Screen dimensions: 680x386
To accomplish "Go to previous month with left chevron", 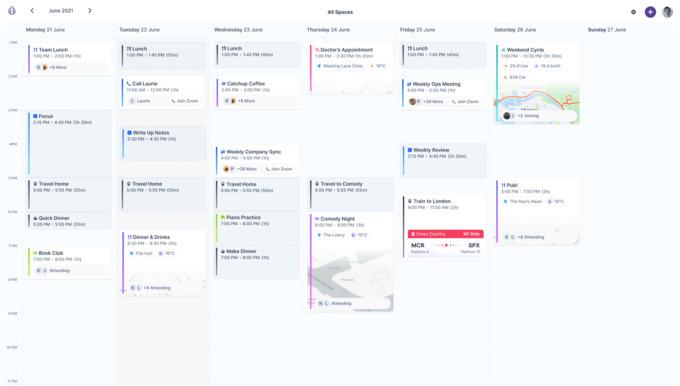I will coord(32,10).
